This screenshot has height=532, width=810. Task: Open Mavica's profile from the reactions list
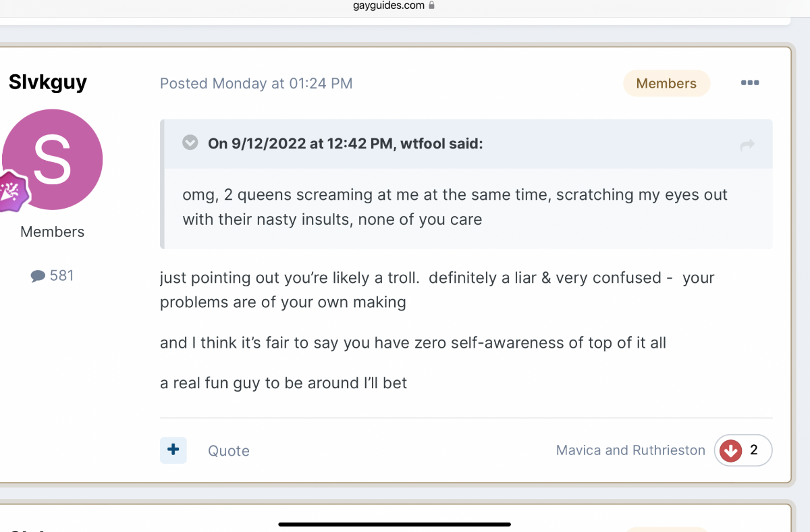pyautogui.click(x=578, y=450)
